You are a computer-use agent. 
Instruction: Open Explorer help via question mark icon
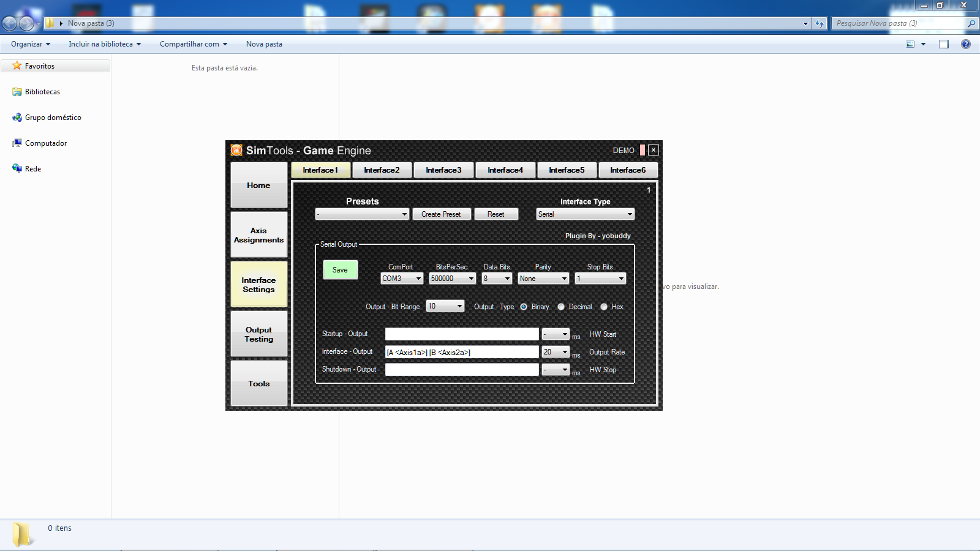[x=966, y=44]
